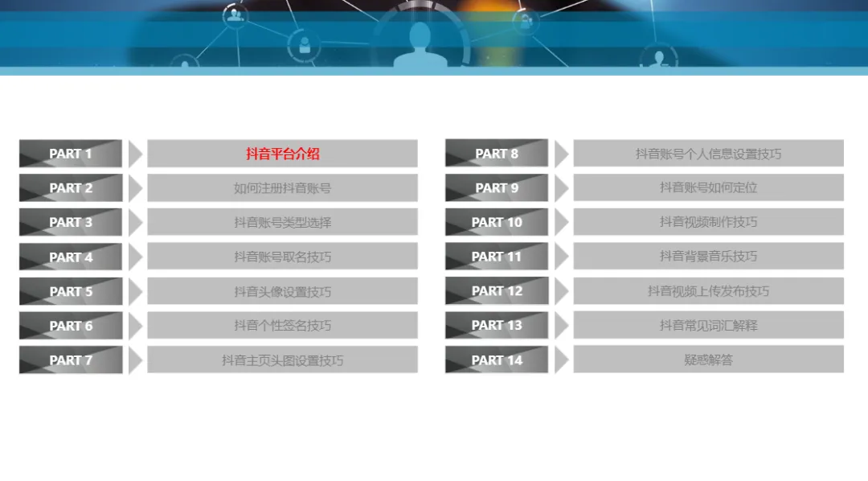Select 抖音背景音乐技巧 entry
Screen dimensions: 868x481
point(709,256)
